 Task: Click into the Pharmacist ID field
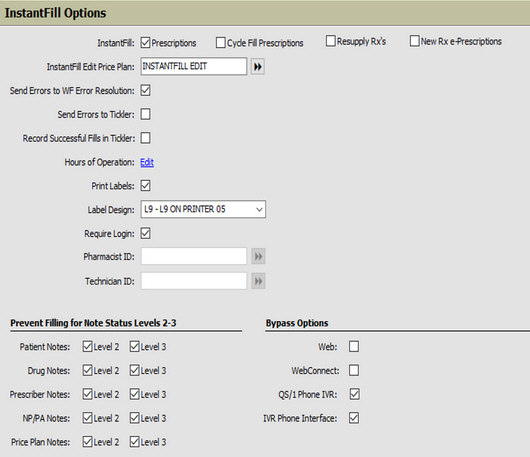coord(194,256)
